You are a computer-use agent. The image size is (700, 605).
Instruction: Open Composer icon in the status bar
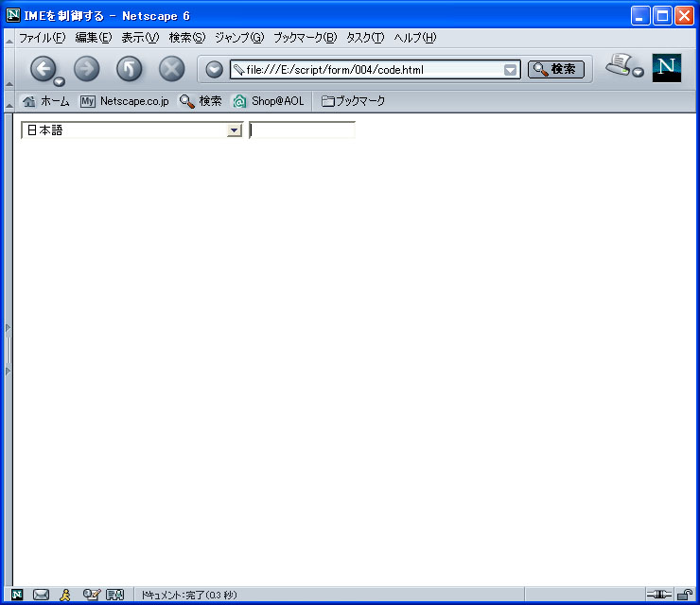(92, 595)
